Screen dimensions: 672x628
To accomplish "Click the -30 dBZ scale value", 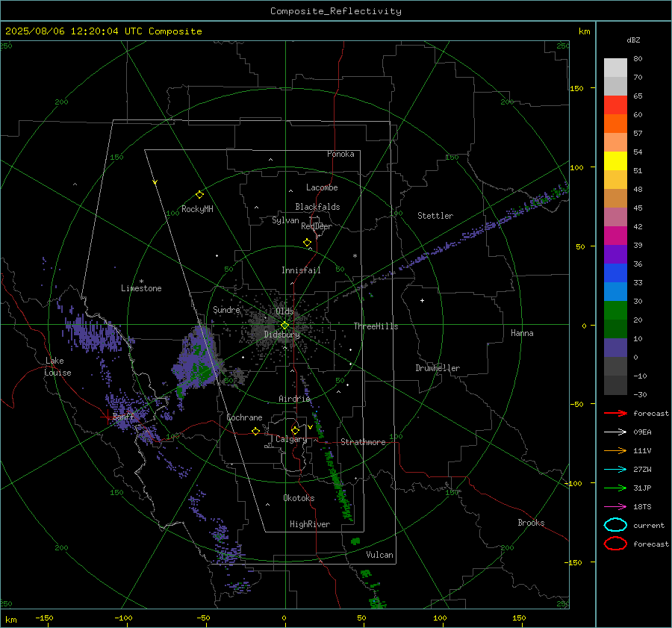I will coord(640,394).
